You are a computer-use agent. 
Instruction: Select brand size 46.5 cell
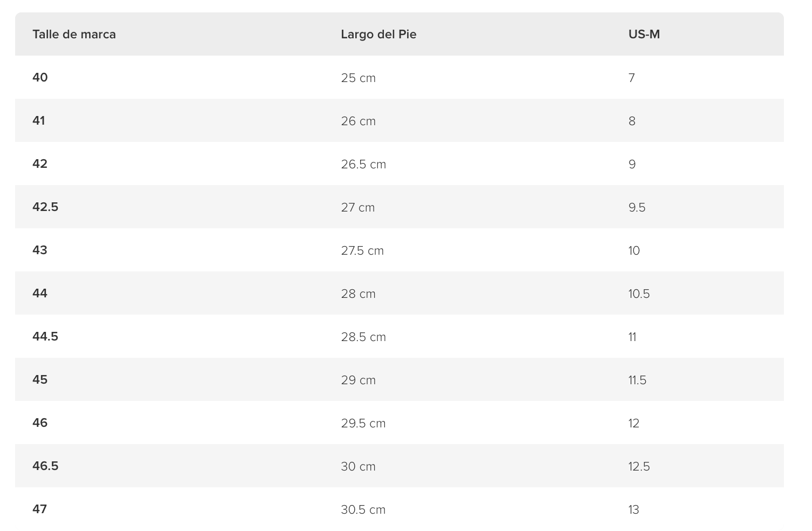(x=45, y=466)
